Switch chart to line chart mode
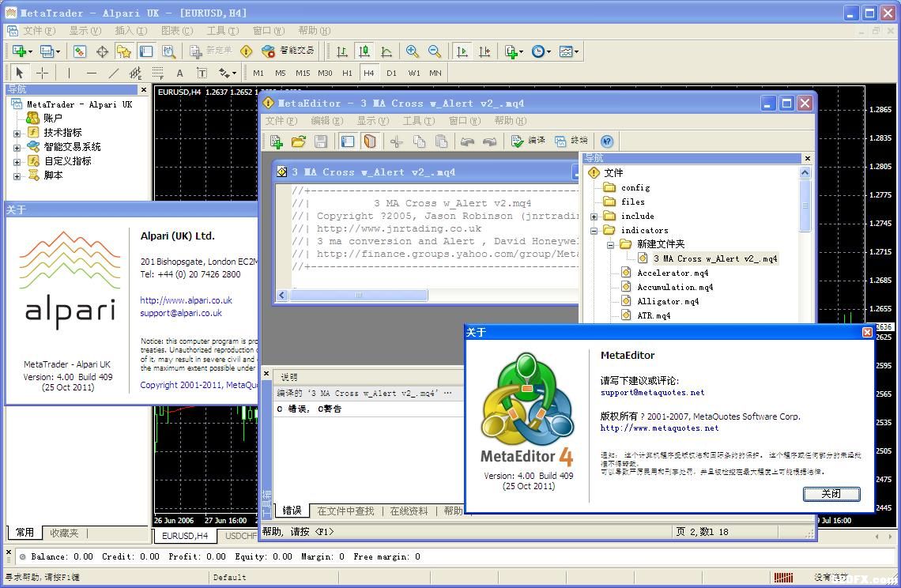901x588 pixels. (x=386, y=51)
